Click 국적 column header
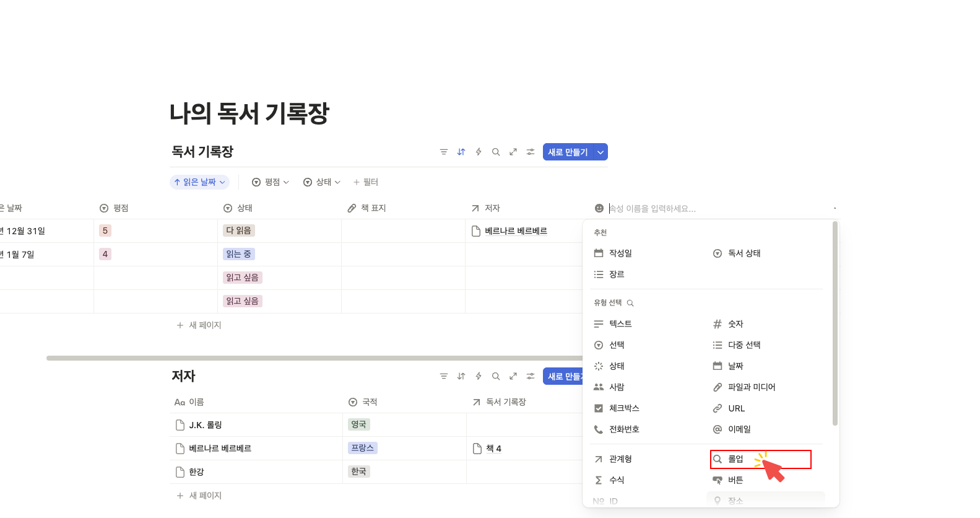 [x=404, y=402]
